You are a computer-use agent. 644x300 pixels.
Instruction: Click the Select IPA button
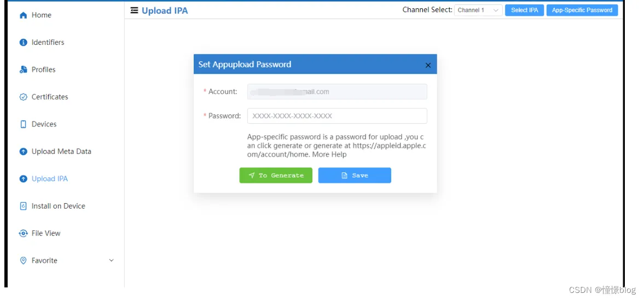point(524,10)
